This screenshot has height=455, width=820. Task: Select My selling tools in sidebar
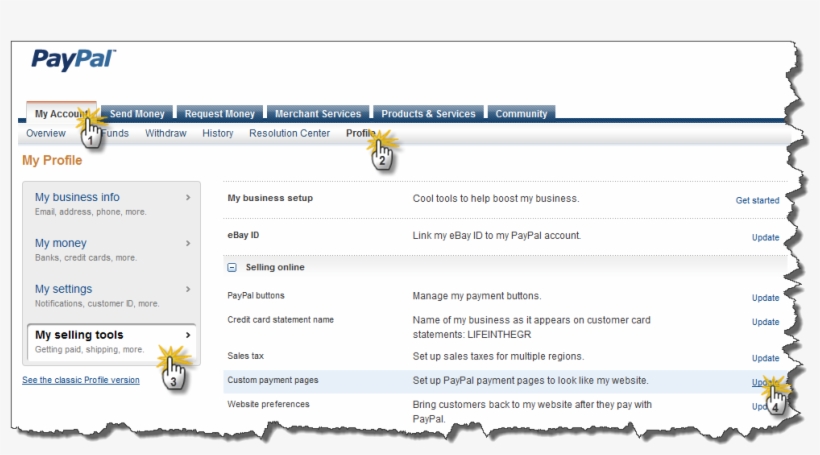pos(79,335)
